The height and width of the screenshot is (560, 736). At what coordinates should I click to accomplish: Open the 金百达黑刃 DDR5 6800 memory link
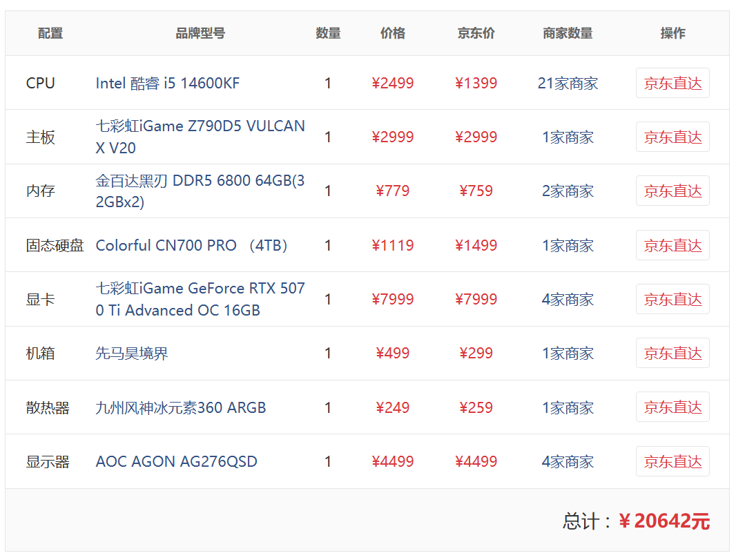tap(200, 191)
